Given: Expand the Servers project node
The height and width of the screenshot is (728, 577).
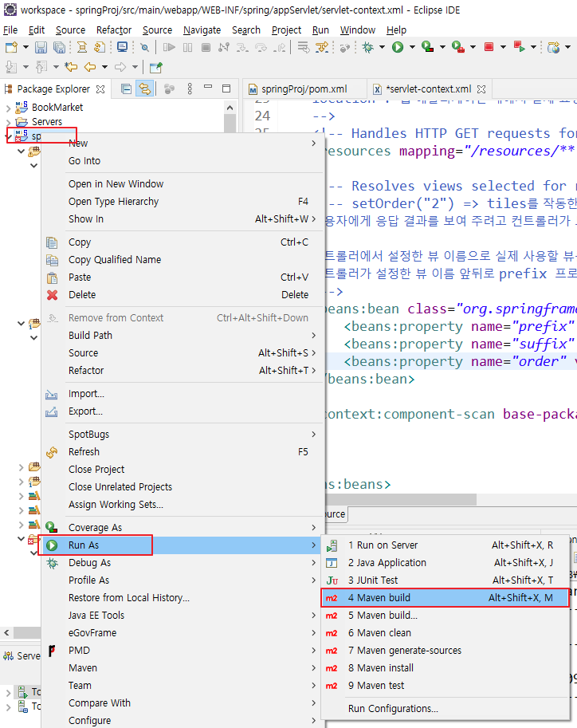Looking at the screenshot, I should 8,123.
